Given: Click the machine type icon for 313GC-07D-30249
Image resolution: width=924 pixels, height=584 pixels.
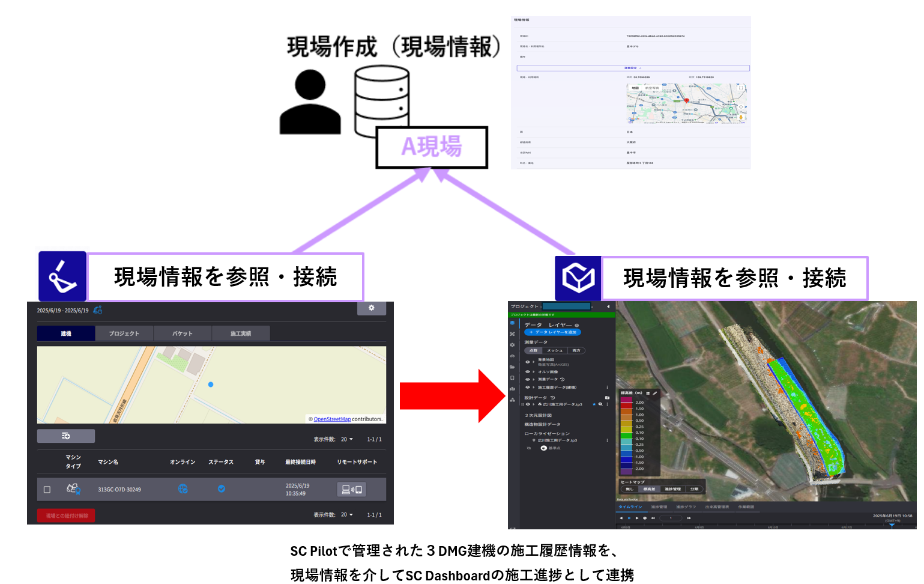Looking at the screenshot, I should point(73,489).
